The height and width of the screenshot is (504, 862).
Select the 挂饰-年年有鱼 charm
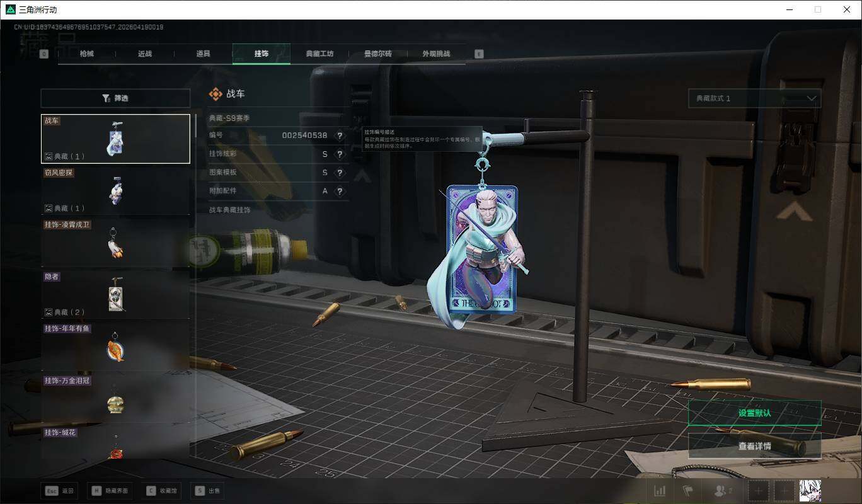click(115, 346)
